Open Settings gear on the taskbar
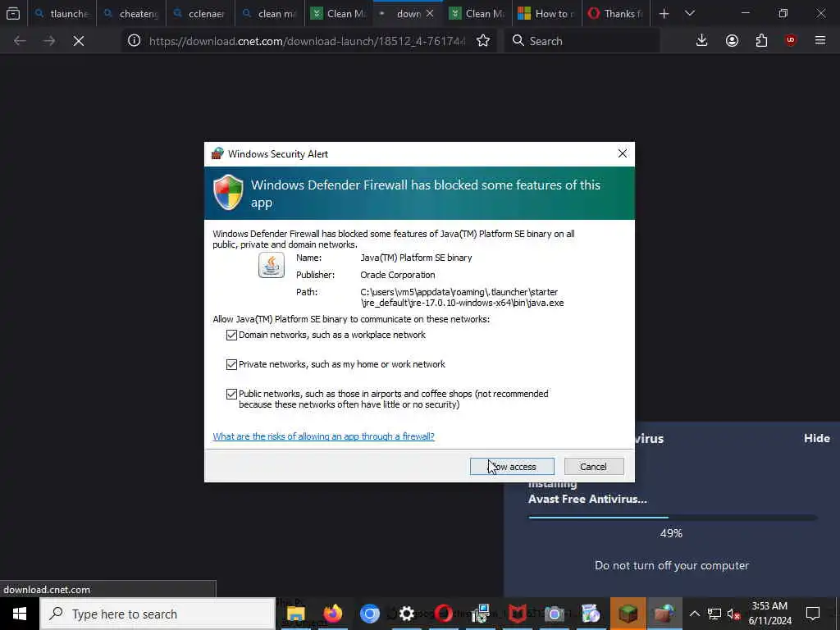The image size is (840, 630). [407, 614]
